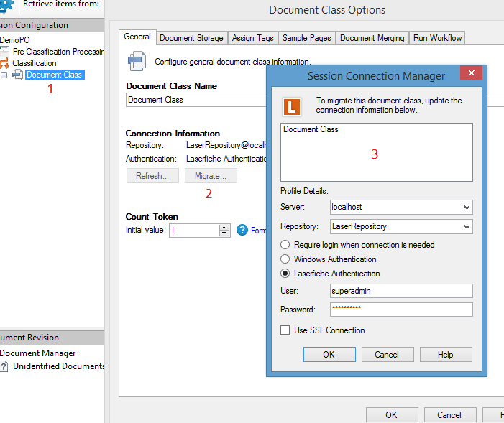Select Laserfiche Authentication radio button
The image size is (504, 423).
(x=285, y=274)
